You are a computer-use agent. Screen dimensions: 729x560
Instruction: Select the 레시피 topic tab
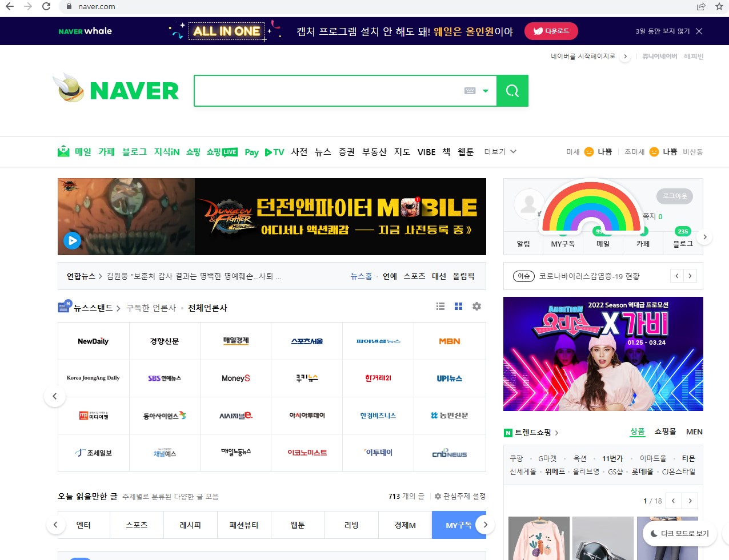click(x=190, y=525)
